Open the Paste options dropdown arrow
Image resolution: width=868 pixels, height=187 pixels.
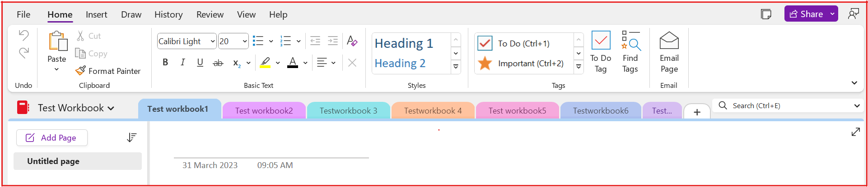pos(56,69)
